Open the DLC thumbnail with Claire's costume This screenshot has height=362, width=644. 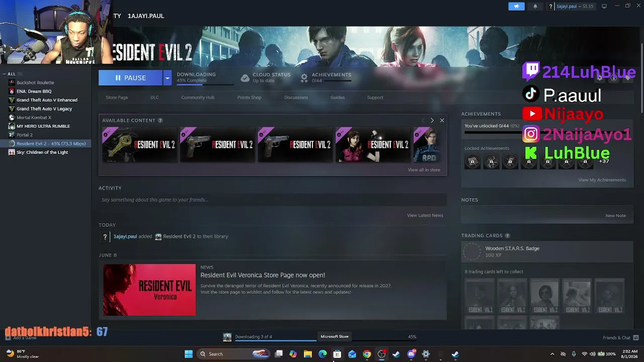click(x=372, y=145)
